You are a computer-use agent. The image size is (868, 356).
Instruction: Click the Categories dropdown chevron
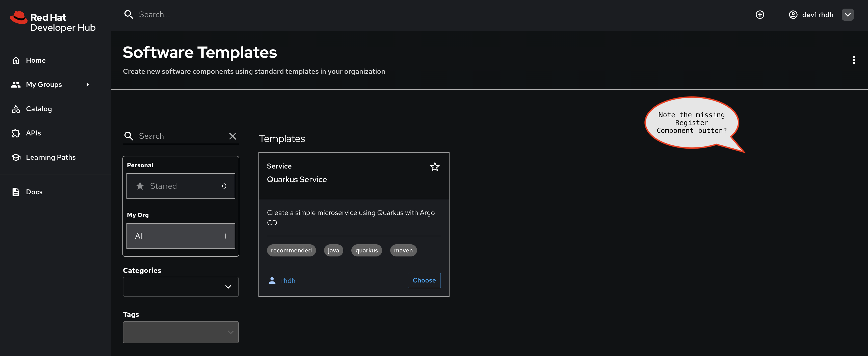[228, 287]
